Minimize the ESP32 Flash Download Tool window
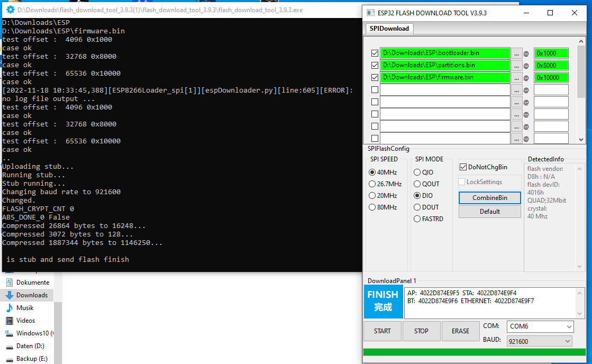This screenshot has height=364, width=592. point(526,13)
